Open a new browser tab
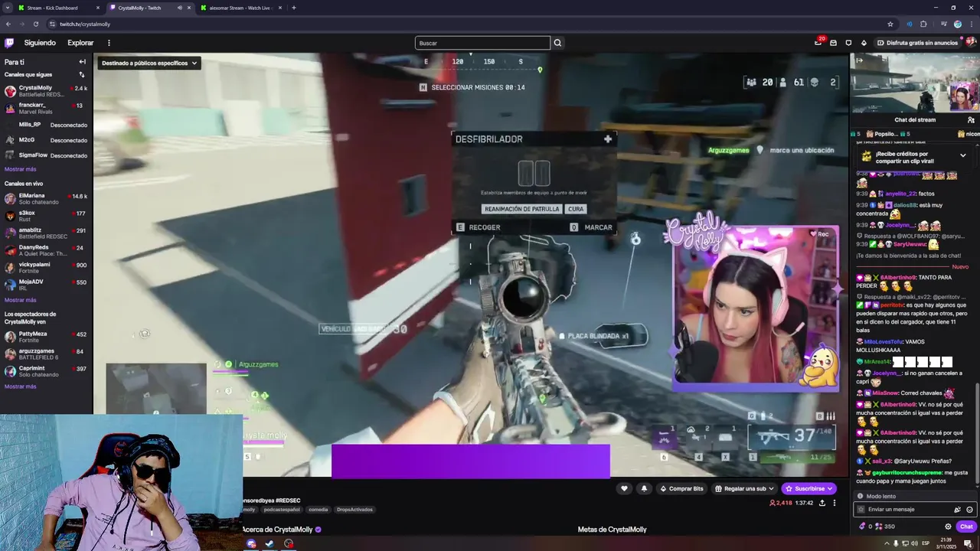 294,8
